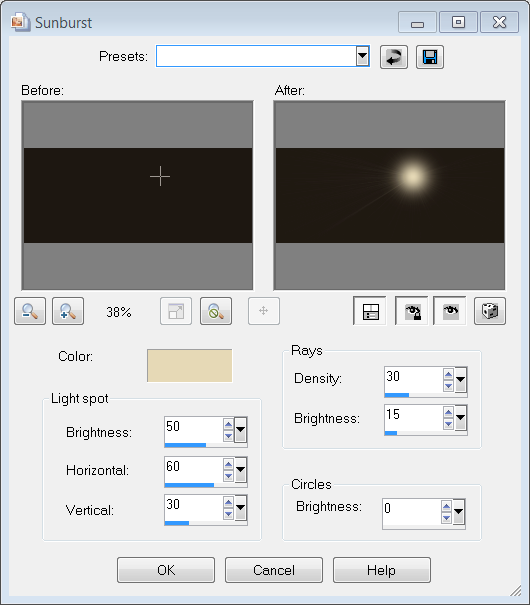Decrease Light spot Brightness with down arrow

pyautogui.click(x=228, y=436)
